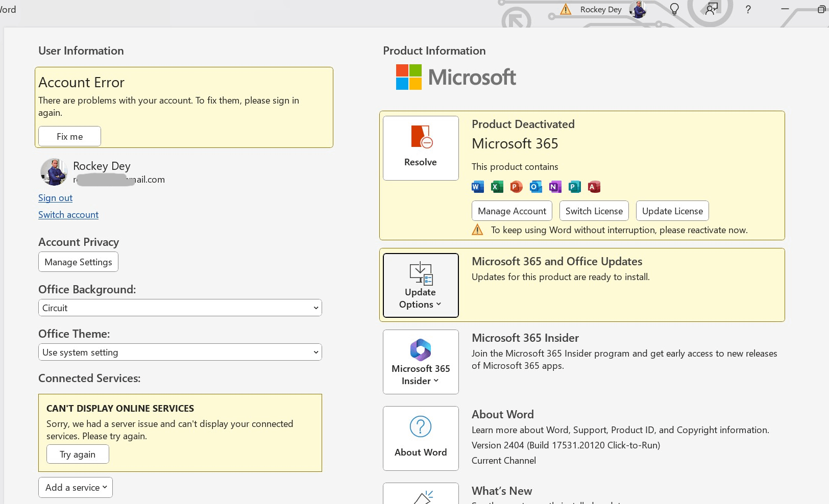829x504 pixels.
Task: Click the Manage Account button
Action: coord(512,211)
